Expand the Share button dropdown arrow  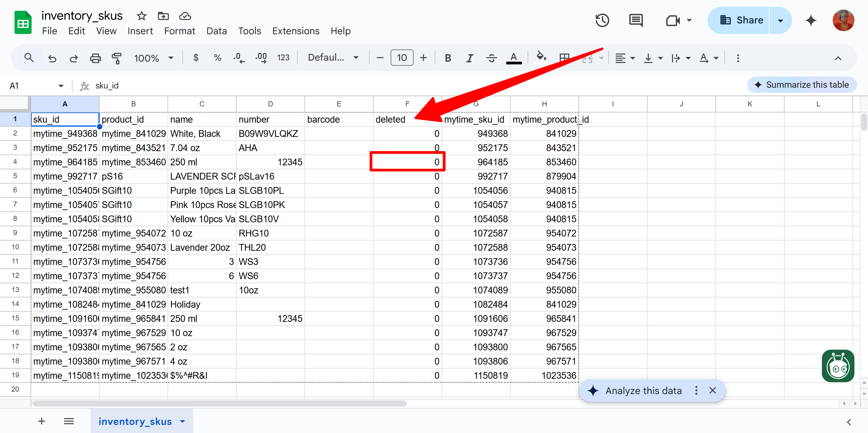(x=781, y=20)
